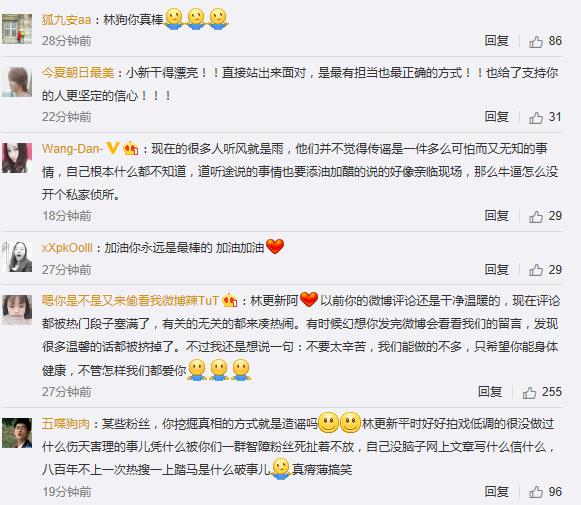581x505 pixels.
Task: Click Wang-Dan-'s avatar photo
Action: [x=17, y=158]
